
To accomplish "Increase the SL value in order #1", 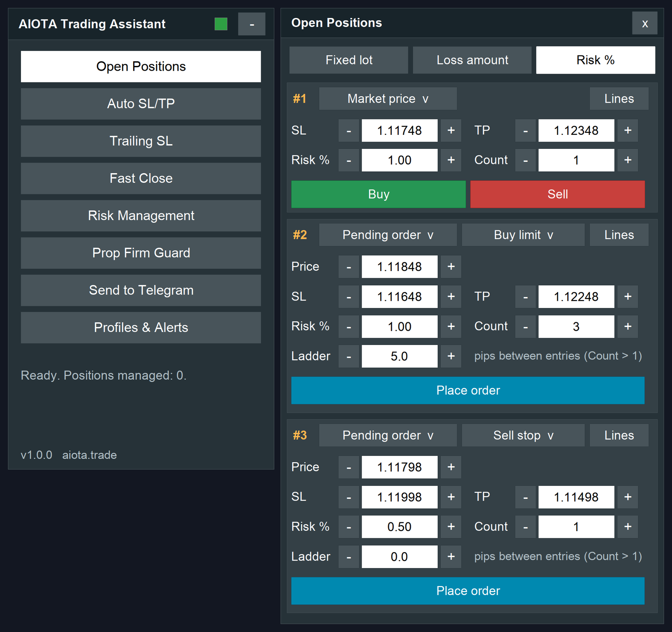I will tap(451, 131).
